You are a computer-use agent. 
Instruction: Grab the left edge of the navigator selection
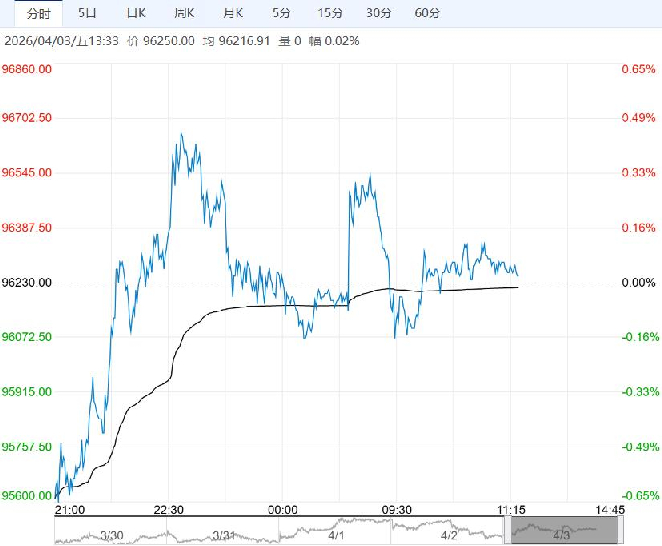pos(511,530)
